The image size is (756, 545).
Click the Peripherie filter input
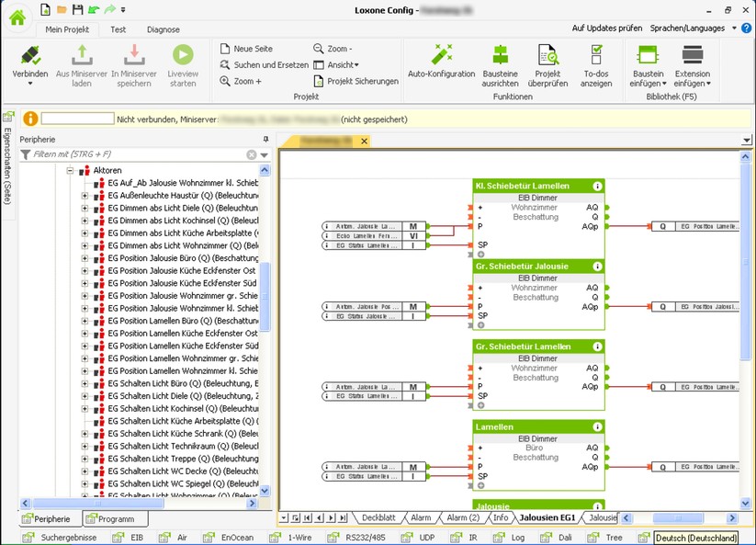click(139, 154)
